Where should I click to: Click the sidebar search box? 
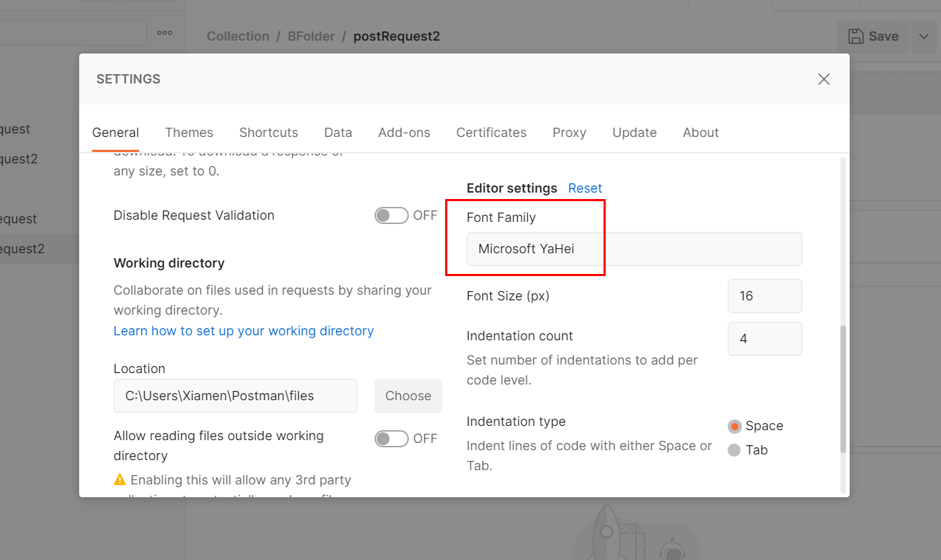click(x=73, y=33)
